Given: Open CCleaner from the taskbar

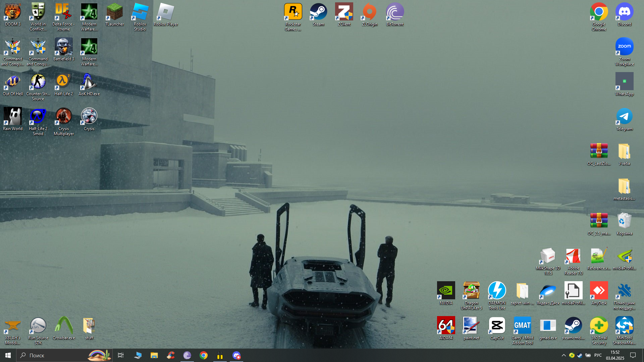Looking at the screenshot, I should tap(171, 355).
